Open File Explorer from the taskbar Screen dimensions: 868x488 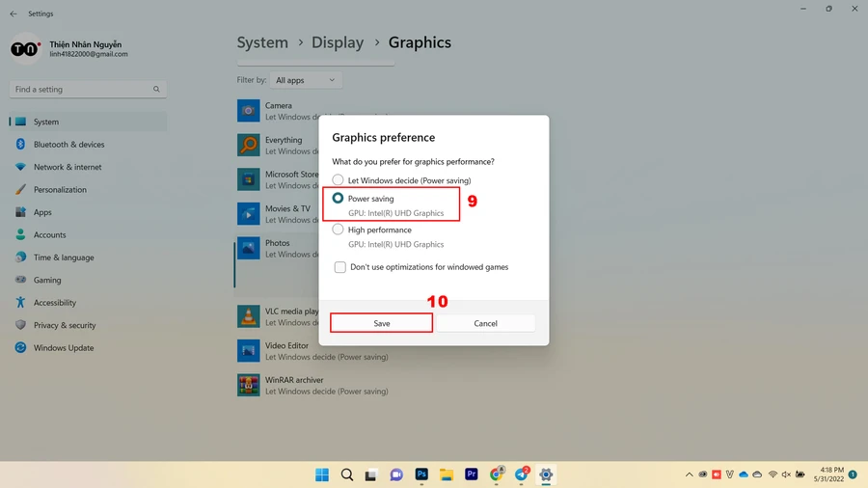447,474
